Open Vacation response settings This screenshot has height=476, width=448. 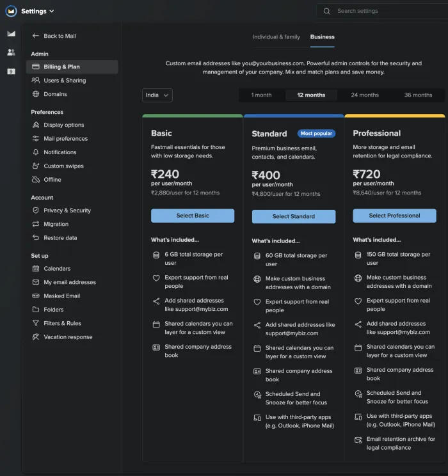tap(72, 337)
